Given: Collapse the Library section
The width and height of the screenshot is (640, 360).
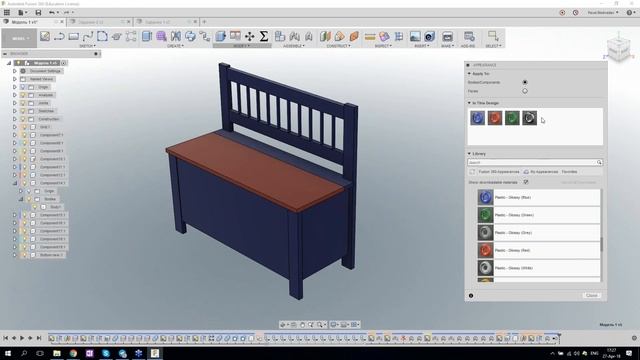Looking at the screenshot, I should [469, 154].
